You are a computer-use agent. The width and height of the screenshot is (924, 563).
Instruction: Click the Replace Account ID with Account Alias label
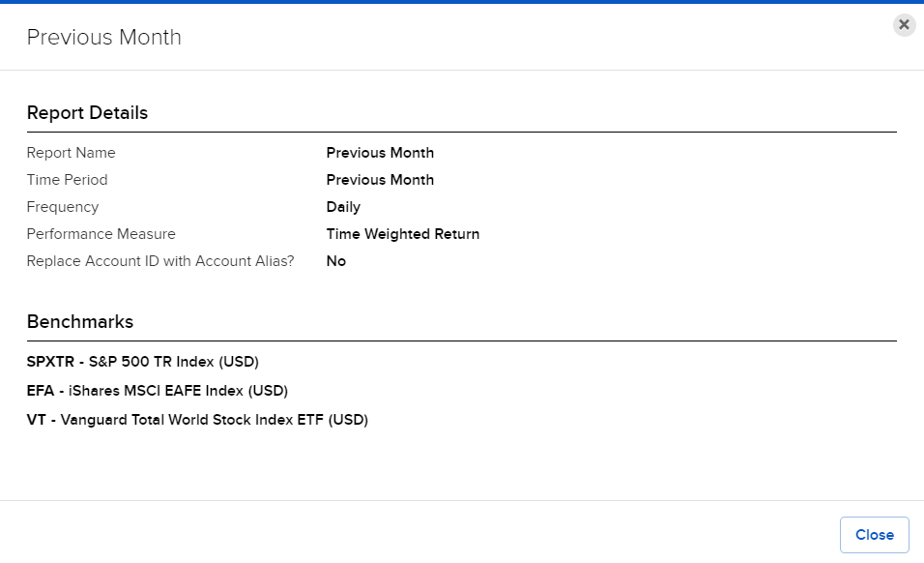[159, 261]
